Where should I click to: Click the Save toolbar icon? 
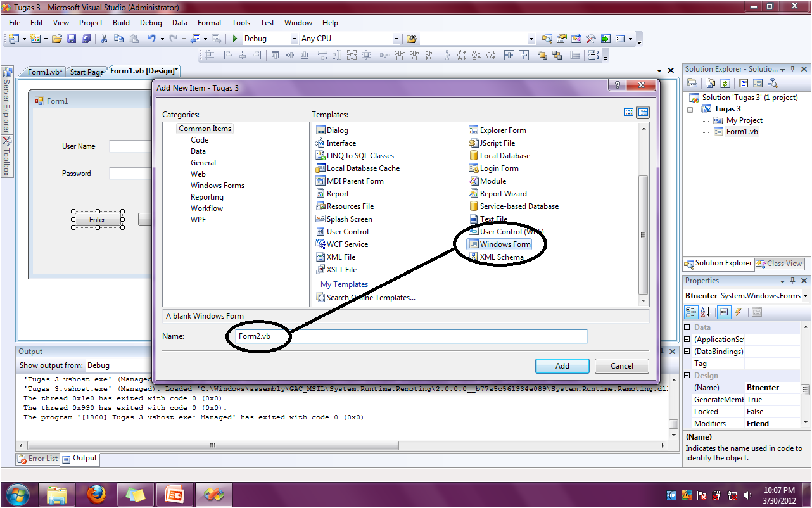click(72, 39)
